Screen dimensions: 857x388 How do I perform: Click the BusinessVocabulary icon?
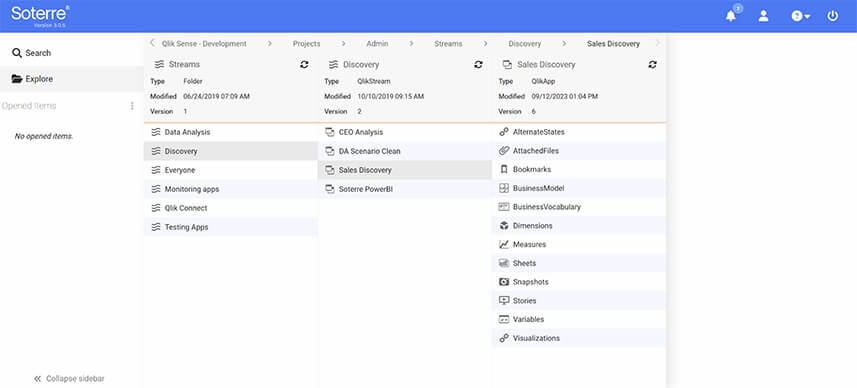(504, 207)
